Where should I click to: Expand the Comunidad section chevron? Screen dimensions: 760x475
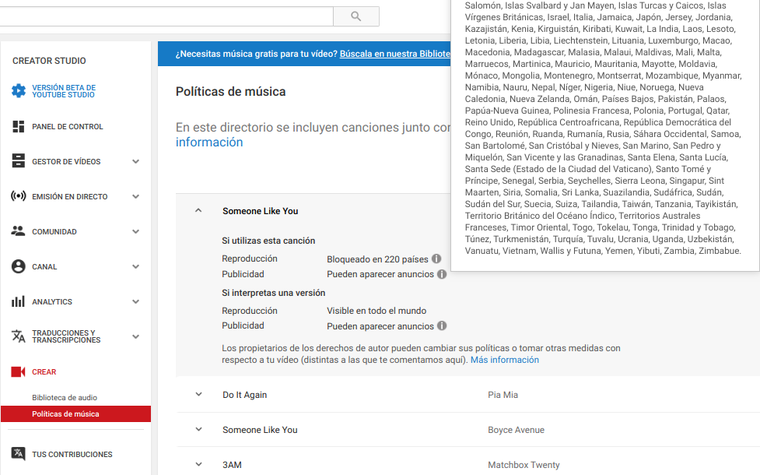point(136,232)
